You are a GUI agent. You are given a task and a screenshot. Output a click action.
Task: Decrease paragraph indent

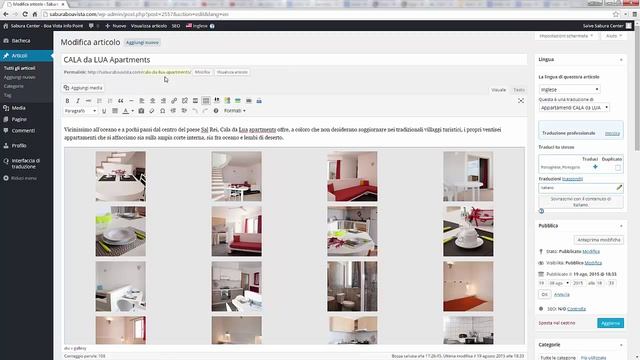pos(173,111)
